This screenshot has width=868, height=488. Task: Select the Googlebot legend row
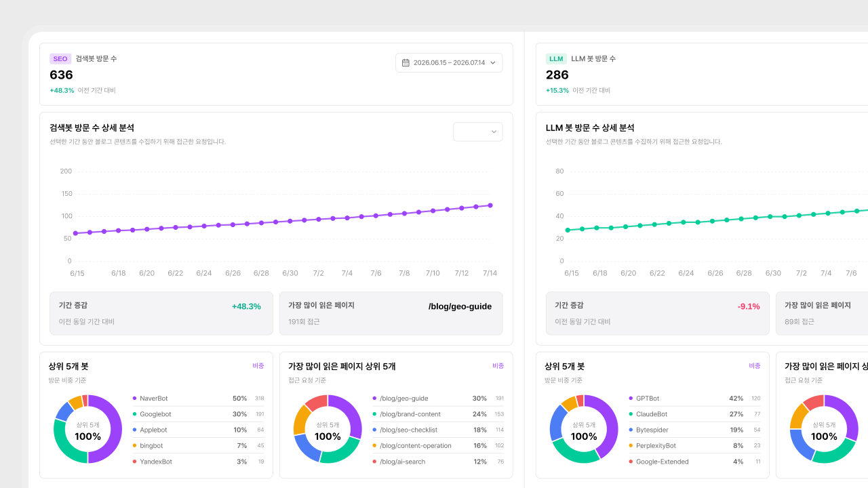coord(198,414)
